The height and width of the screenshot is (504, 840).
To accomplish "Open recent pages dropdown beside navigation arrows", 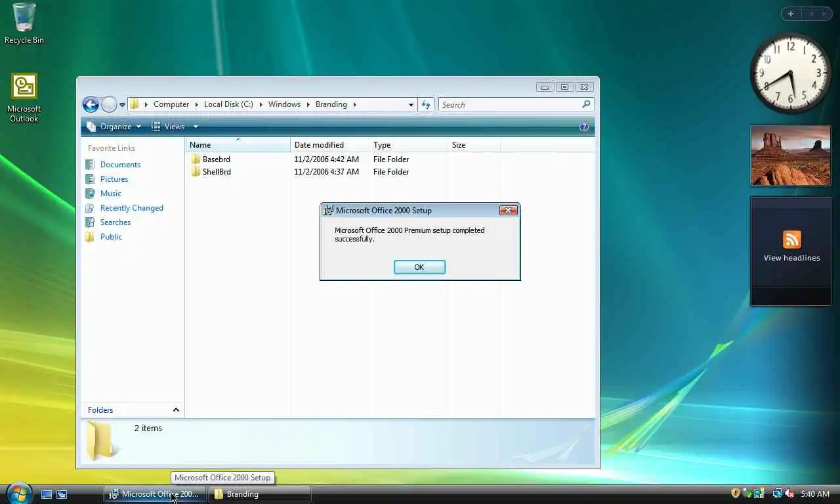I will (x=122, y=105).
